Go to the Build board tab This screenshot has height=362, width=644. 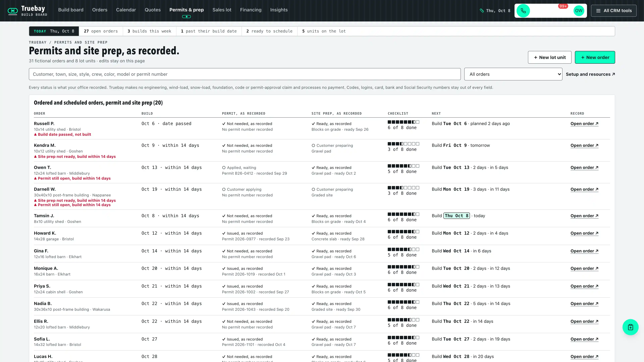[71, 10]
